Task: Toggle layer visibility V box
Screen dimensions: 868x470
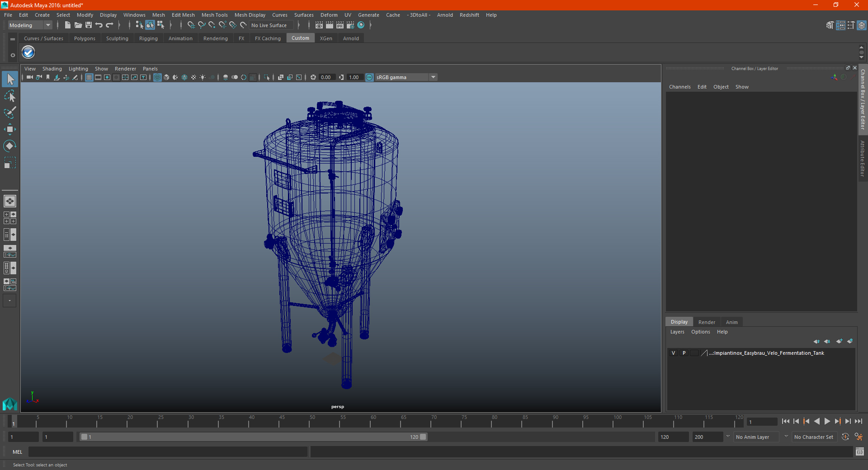Action: pos(673,353)
